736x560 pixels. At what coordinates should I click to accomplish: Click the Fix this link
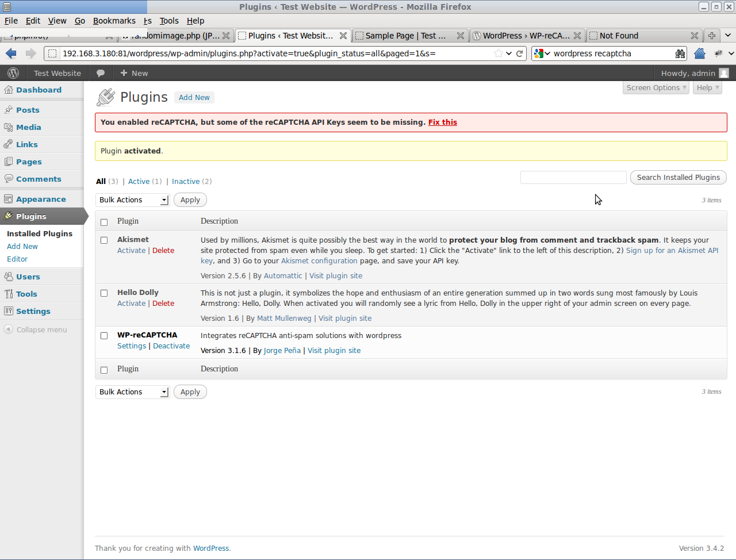(x=443, y=122)
